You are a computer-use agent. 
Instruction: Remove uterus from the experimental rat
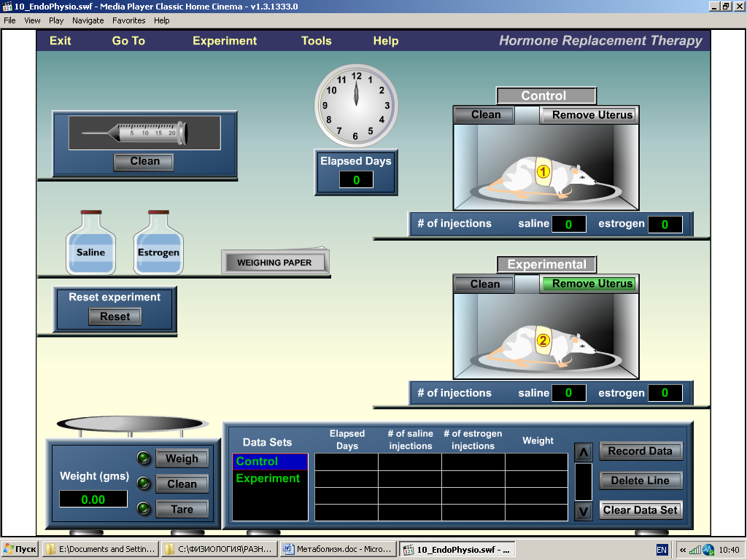tap(588, 284)
